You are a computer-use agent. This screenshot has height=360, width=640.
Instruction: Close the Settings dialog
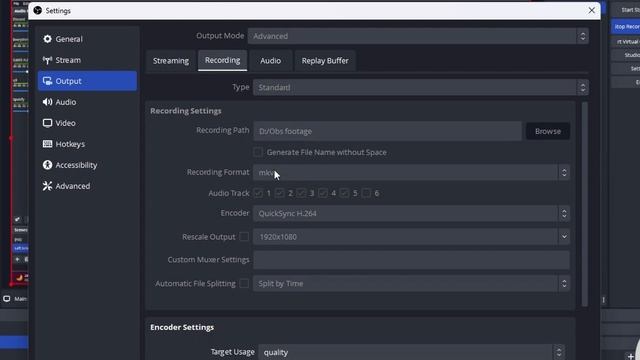[x=591, y=11]
